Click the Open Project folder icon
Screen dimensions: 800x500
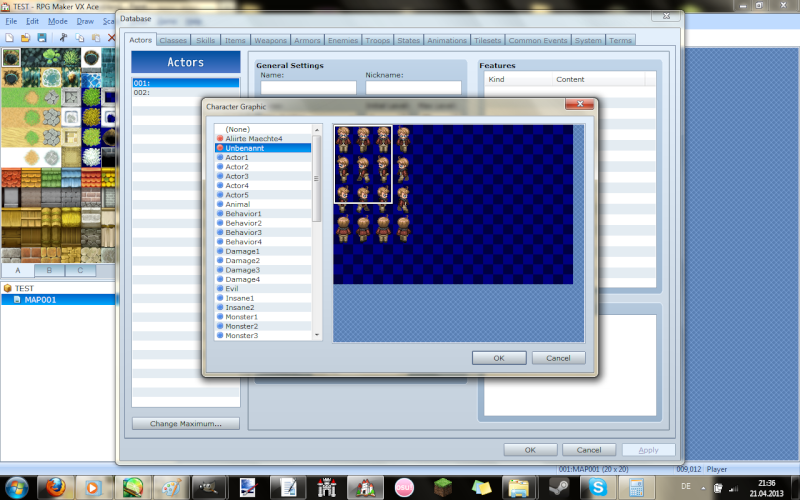26,38
